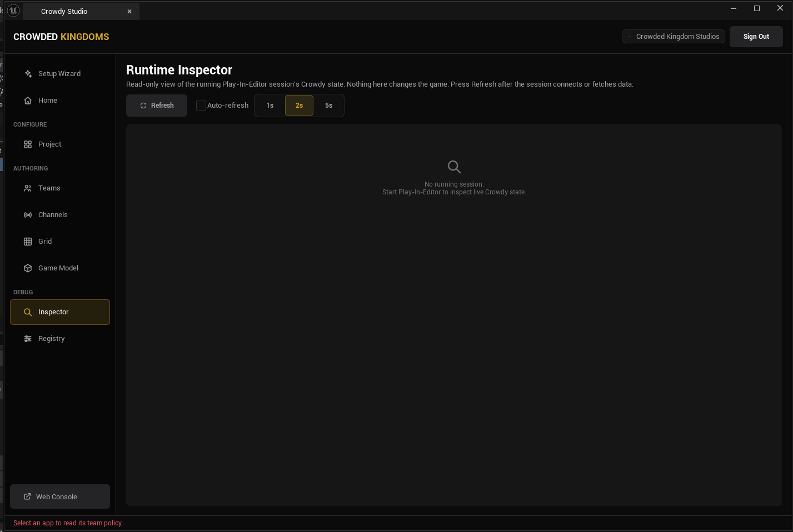Open the Teams authoring page
793x532 pixels.
[60, 188]
